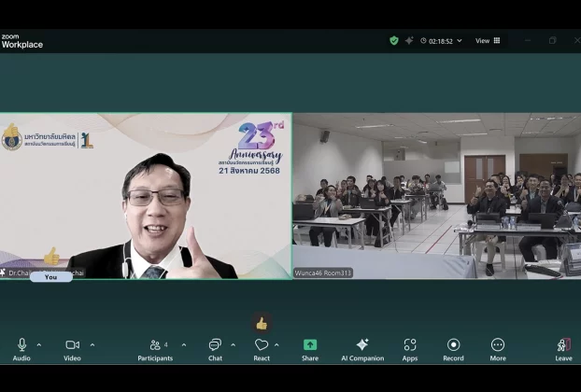
Task: Select the Wunca46 Room313 video tile
Action: click(435, 196)
